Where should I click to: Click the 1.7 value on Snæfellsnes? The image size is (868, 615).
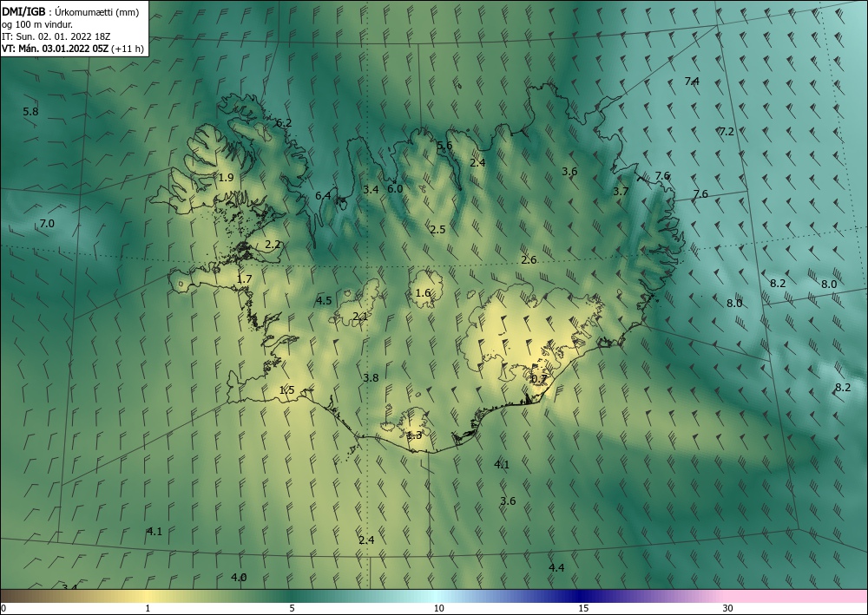pyautogui.click(x=244, y=279)
